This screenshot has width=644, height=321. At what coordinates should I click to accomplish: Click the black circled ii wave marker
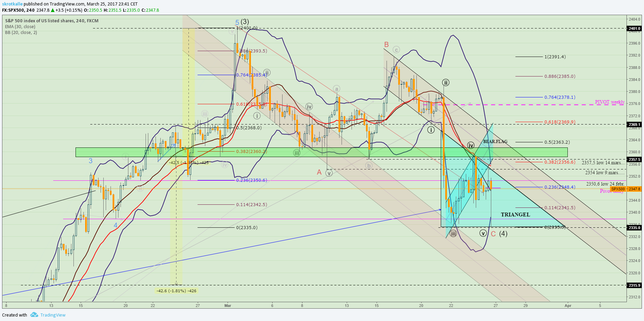446,83
